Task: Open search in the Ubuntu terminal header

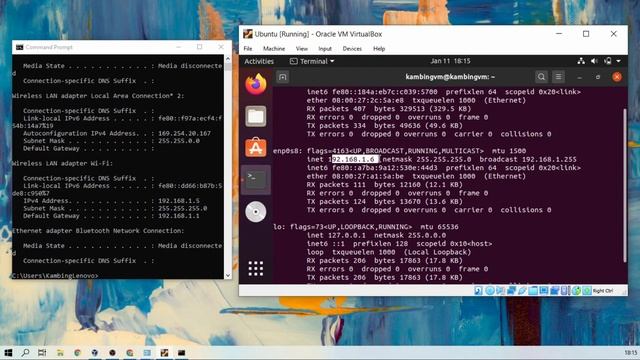Action: pyautogui.click(x=541, y=77)
